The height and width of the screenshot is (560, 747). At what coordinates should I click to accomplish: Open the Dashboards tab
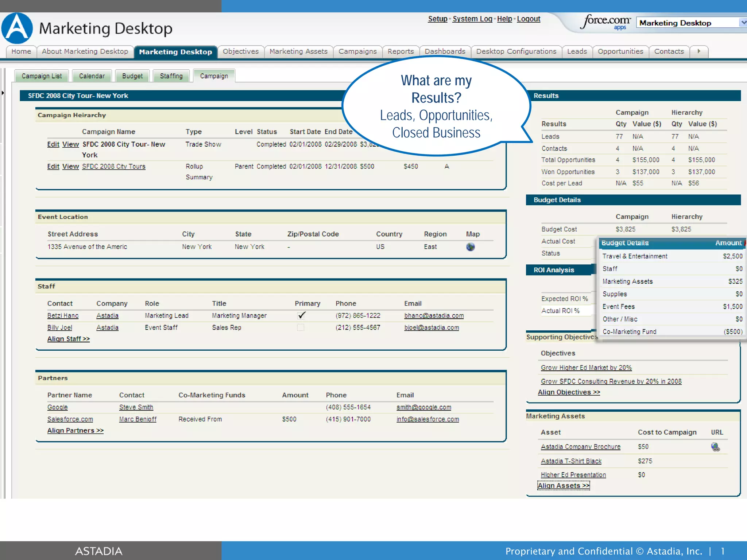tap(445, 51)
